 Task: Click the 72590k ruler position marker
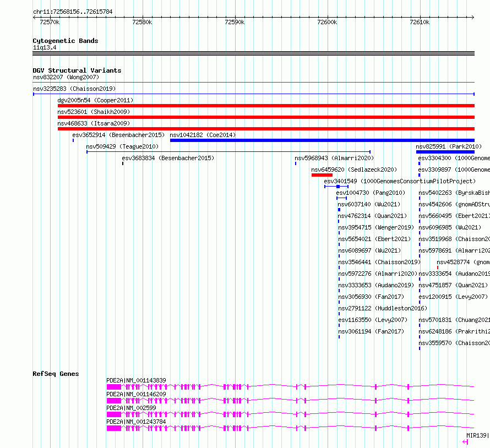click(235, 22)
